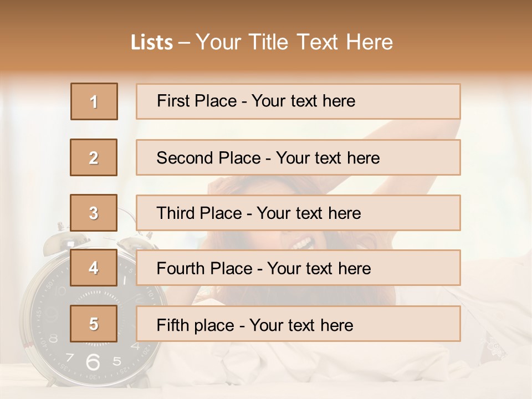
Task: Click the Fourth Place text bar
Action: (298, 268)
